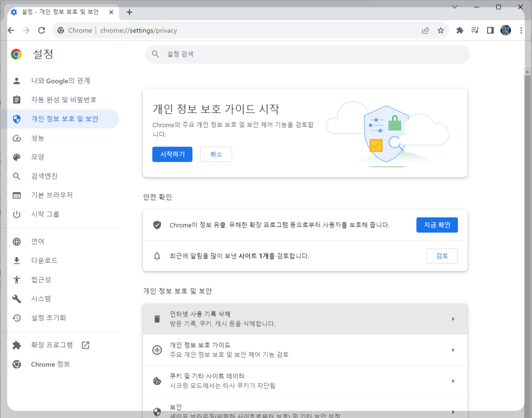Screen dimensions: 532x418
Task: Open 쿠키 및 기타 사이트 데이터 row
Action: (305, 381)
